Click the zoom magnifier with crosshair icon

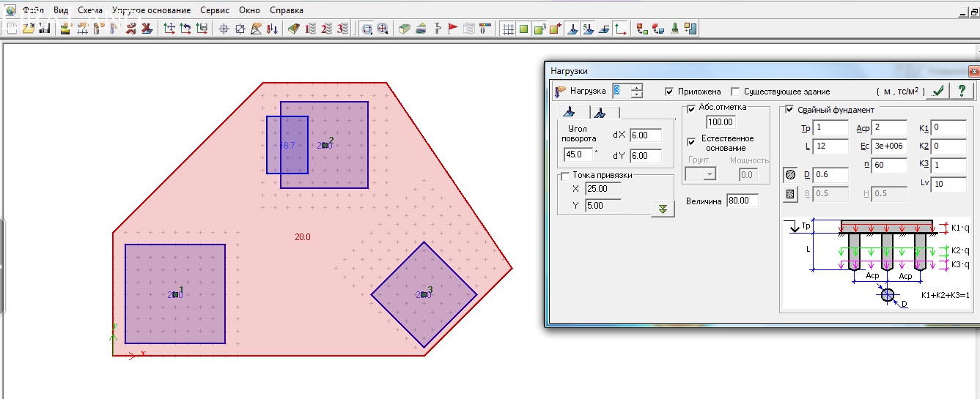coord(382,29)
